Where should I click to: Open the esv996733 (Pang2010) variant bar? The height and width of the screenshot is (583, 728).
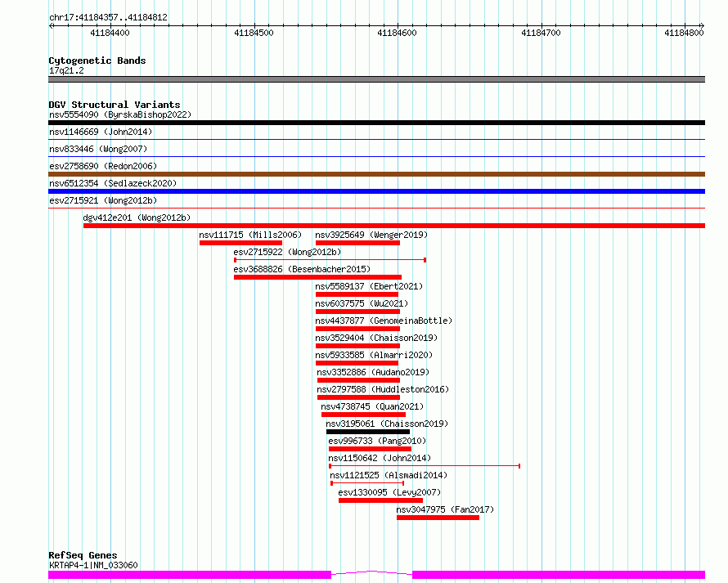(370, 449)
